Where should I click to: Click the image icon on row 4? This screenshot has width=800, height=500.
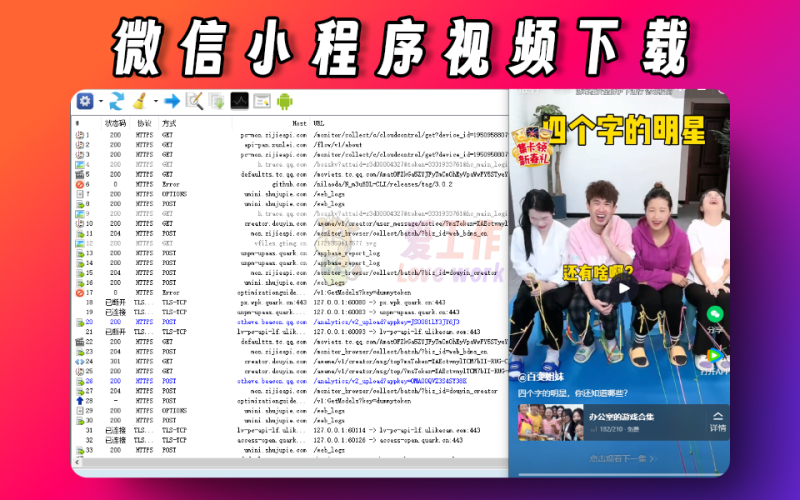80,165
